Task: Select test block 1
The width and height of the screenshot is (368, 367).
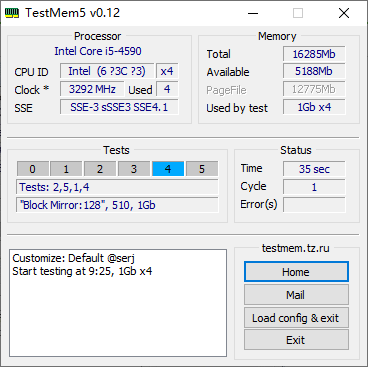Action: point(66,169)
